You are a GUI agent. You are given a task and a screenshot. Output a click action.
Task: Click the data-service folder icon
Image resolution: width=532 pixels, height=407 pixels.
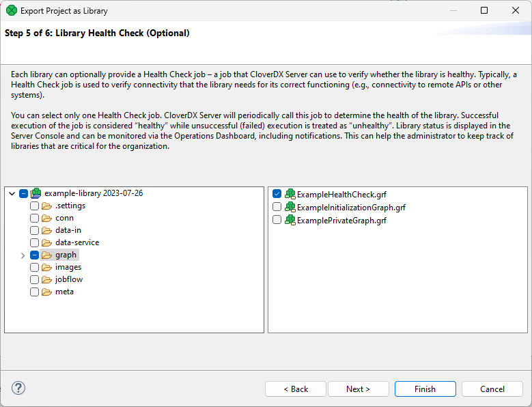46,243
